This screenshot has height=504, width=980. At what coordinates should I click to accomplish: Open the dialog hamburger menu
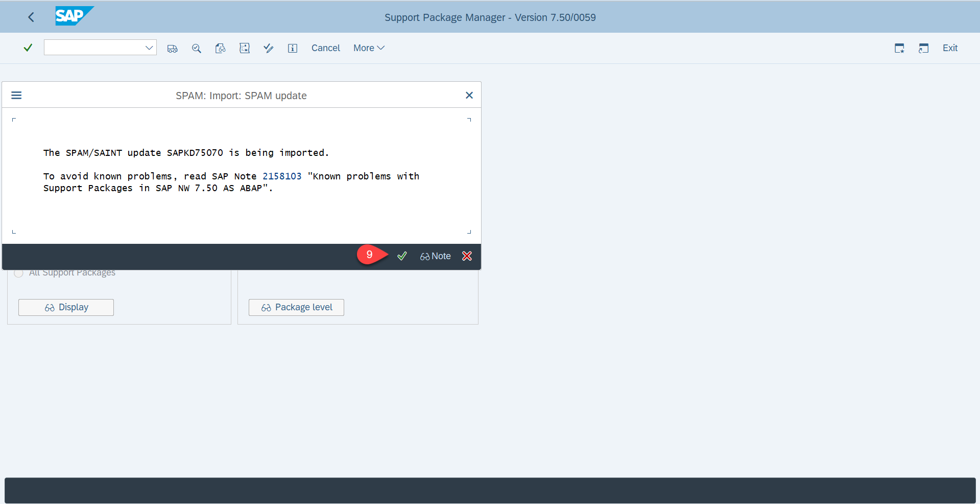[16, 96]
